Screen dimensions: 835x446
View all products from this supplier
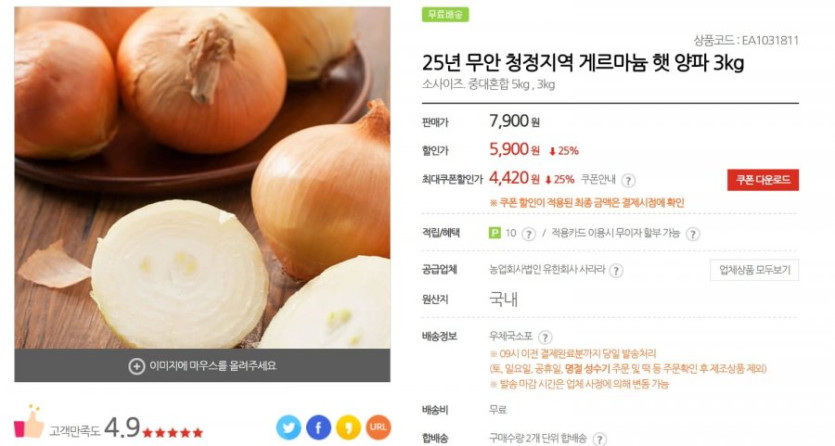pyautogui.click(x=754, y=270)
